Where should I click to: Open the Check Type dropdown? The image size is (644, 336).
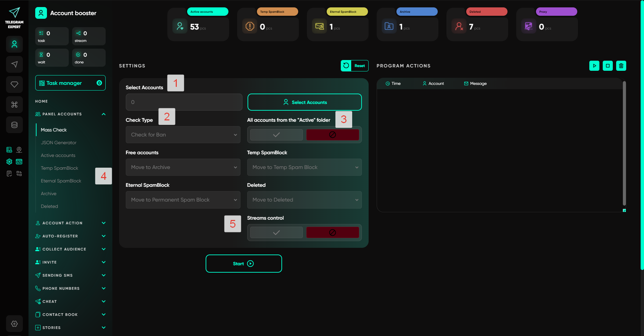[183, 135]
